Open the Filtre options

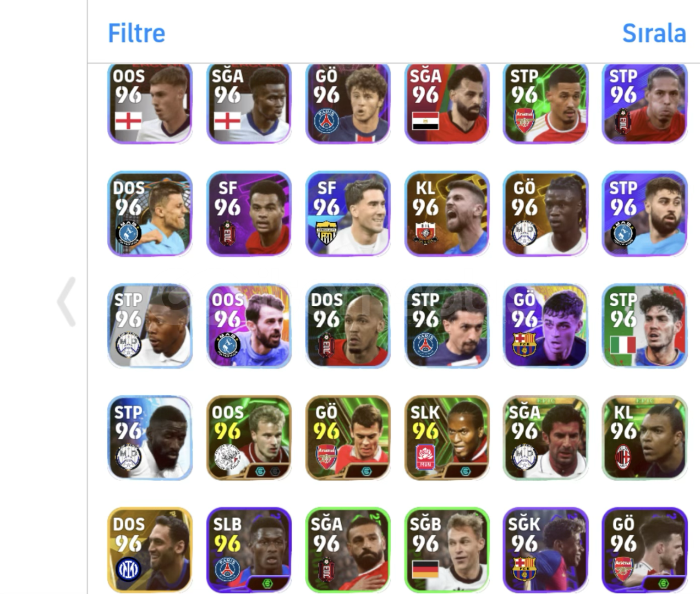136,33
